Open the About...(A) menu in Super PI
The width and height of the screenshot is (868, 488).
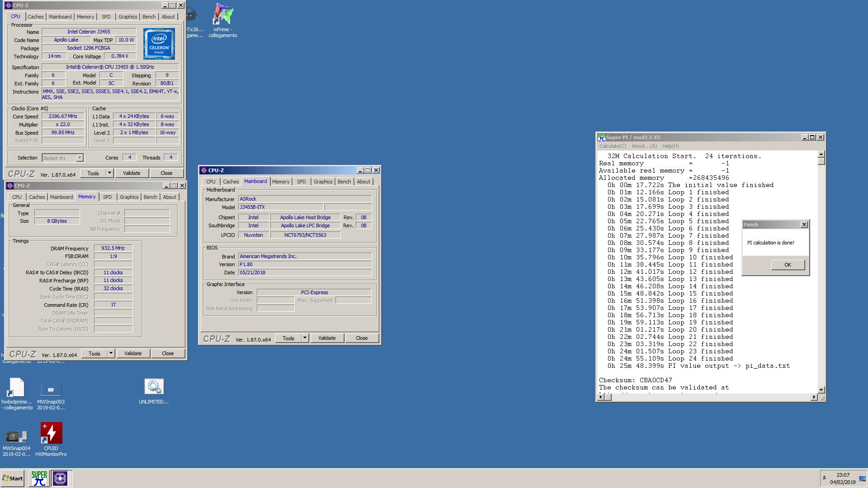click(644, 146)
